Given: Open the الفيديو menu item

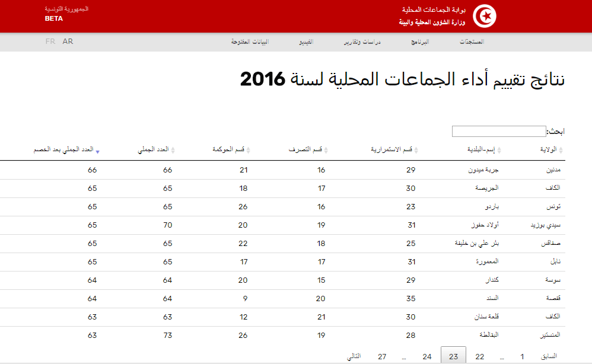Looking at the screenshot, I should 306,41.
